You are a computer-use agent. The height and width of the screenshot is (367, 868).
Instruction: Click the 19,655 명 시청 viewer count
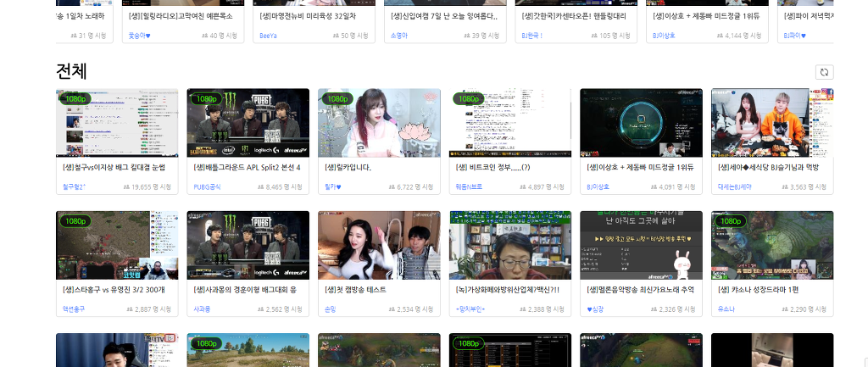point(147,187)
